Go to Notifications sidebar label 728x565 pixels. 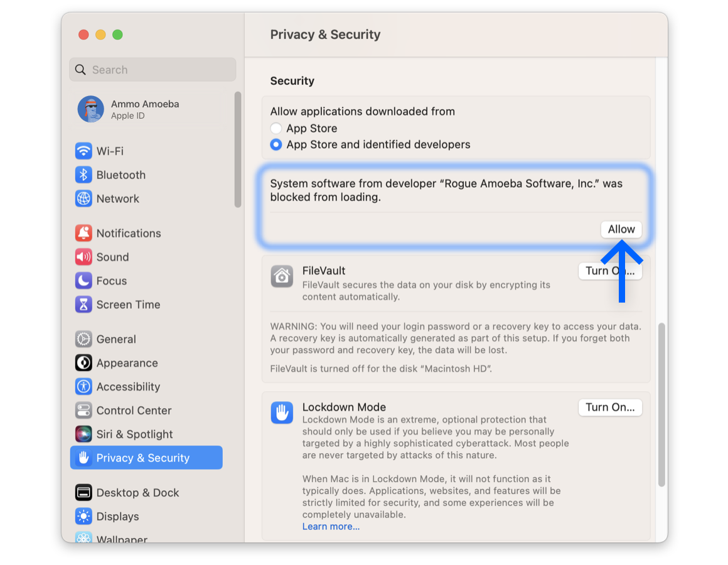click(129, 233)
